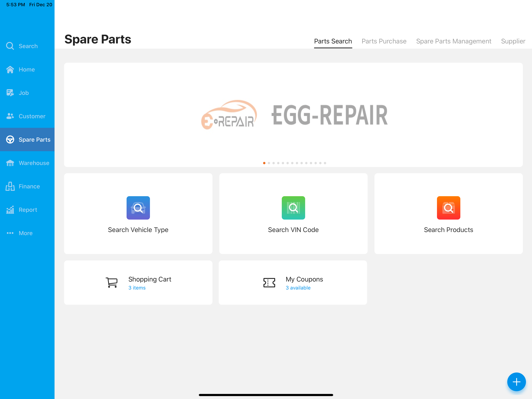Open the Job section icon
The width and height of the screenshot is (532, 399).
(10, 93)
